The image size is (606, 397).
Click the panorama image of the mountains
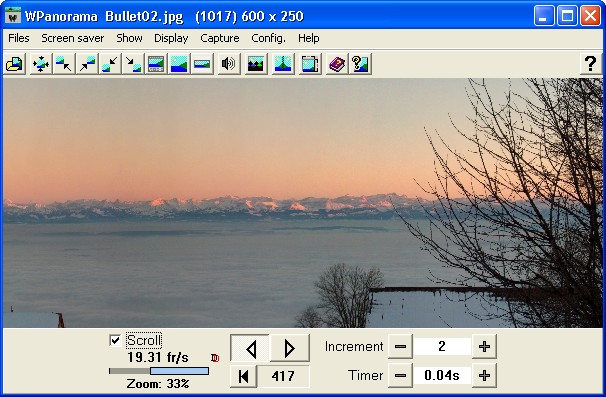point(303,203)
